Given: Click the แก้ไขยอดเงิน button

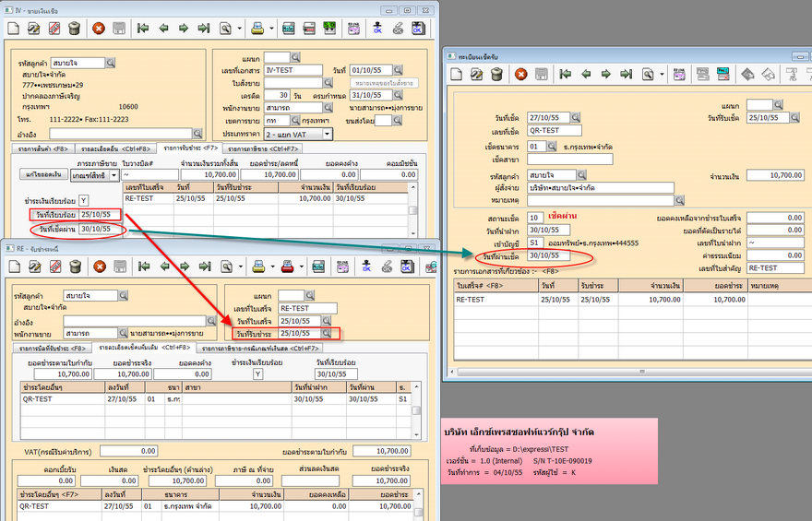Looking at the screenshot, I should [x=42, y=174].
